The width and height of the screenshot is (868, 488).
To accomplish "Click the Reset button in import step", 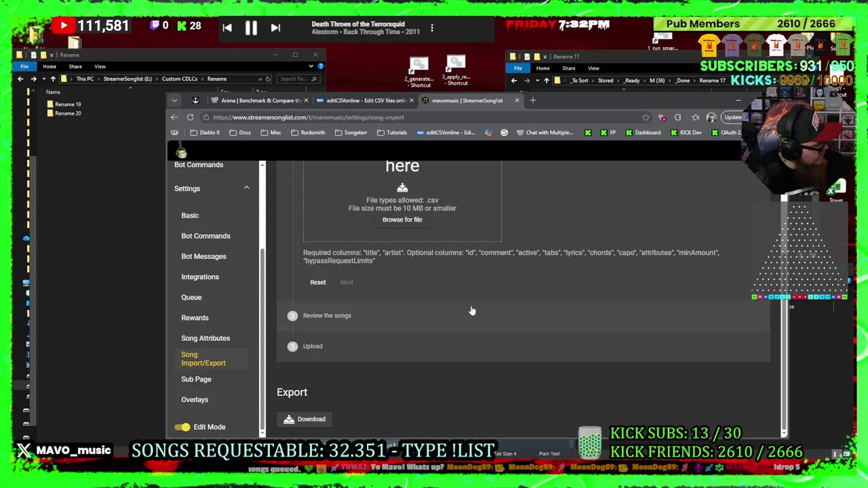I will point(318,282).
